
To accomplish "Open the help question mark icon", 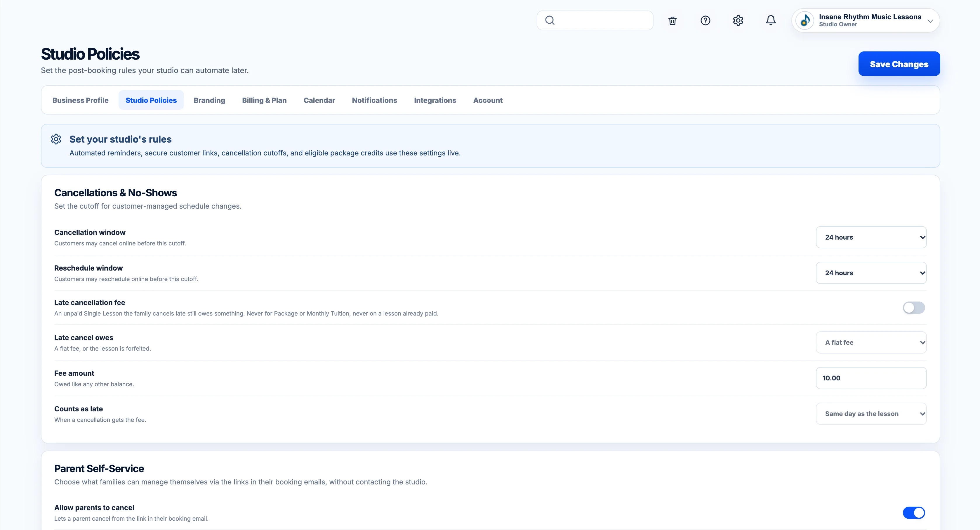I will tap(705, 20).
